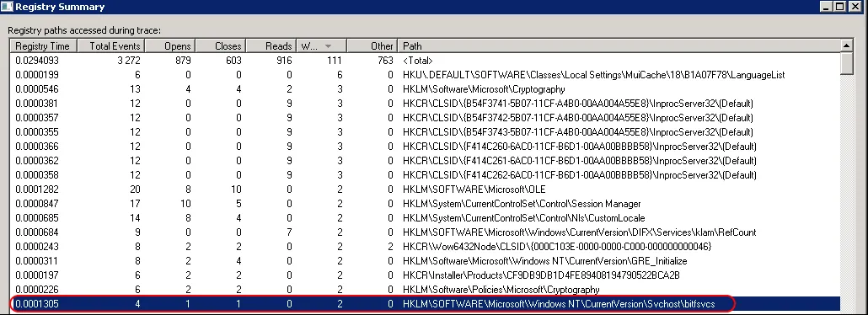868x315 pixels.
Task: Sort by the Opens column header
Action: click(x=170, y=46)
